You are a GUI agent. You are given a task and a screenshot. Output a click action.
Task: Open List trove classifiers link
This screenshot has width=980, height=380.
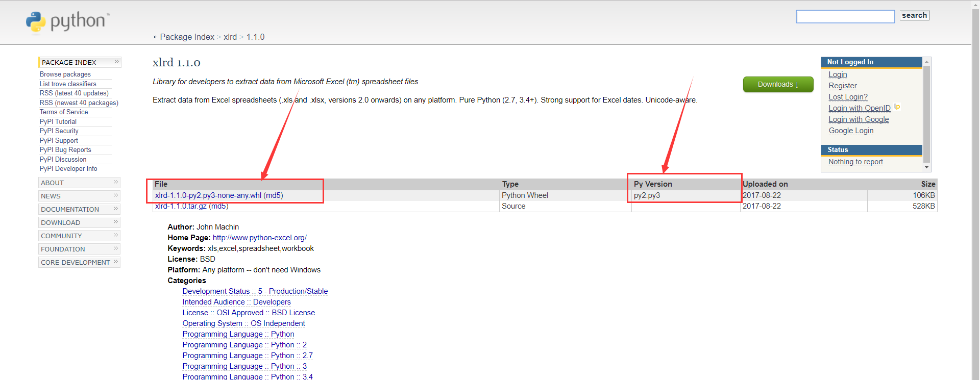(x=68, y=84)
